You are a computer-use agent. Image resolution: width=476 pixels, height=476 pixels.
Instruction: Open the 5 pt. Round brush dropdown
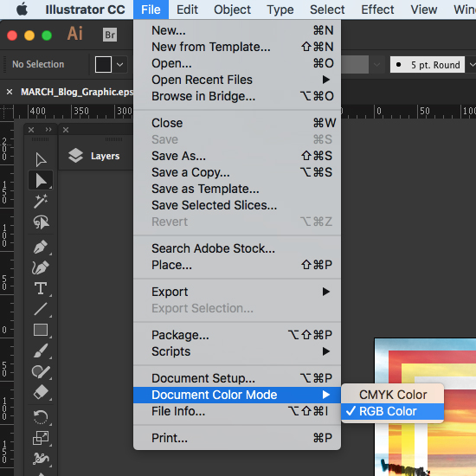tap(472, 64)
